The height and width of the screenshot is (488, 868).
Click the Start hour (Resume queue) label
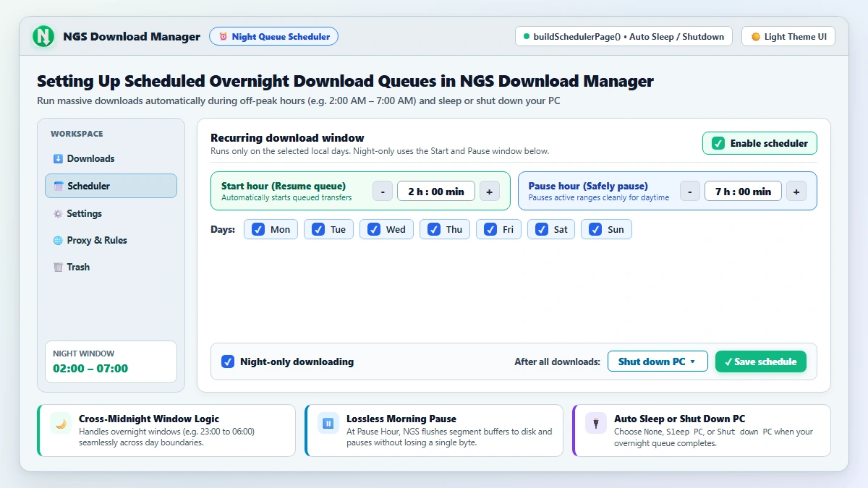tap(284, 186)
